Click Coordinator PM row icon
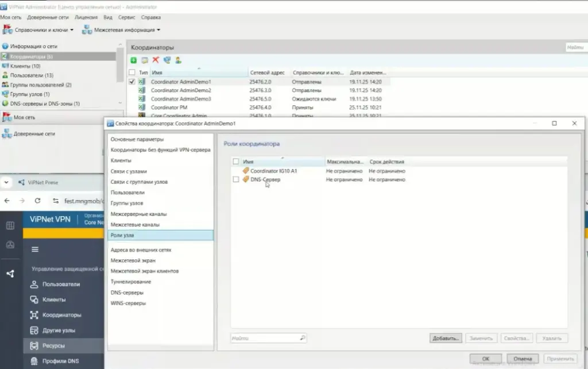 (141, 107)
